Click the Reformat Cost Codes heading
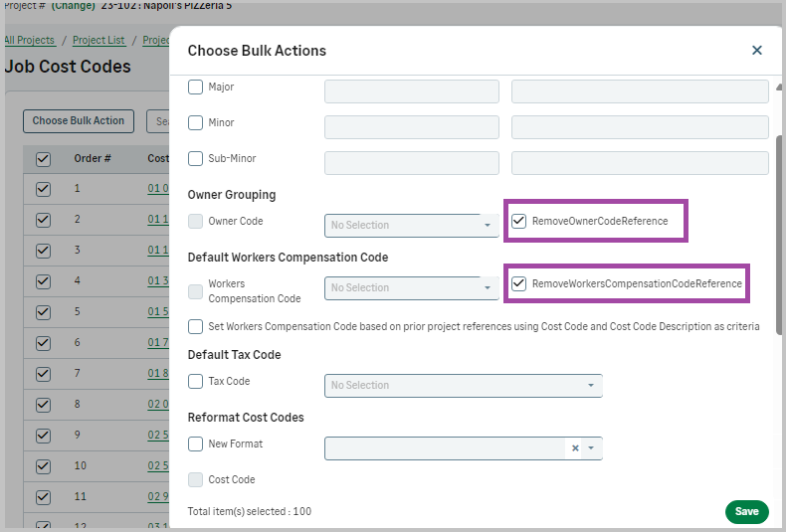Image resolution: width=786 pixels, height=532 pixels. coord(246,418)
